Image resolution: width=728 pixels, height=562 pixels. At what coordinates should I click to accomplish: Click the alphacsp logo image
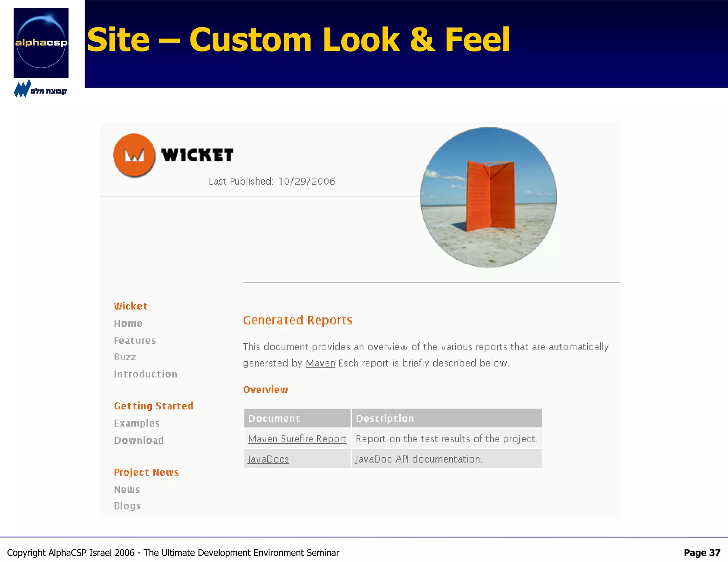41,43
